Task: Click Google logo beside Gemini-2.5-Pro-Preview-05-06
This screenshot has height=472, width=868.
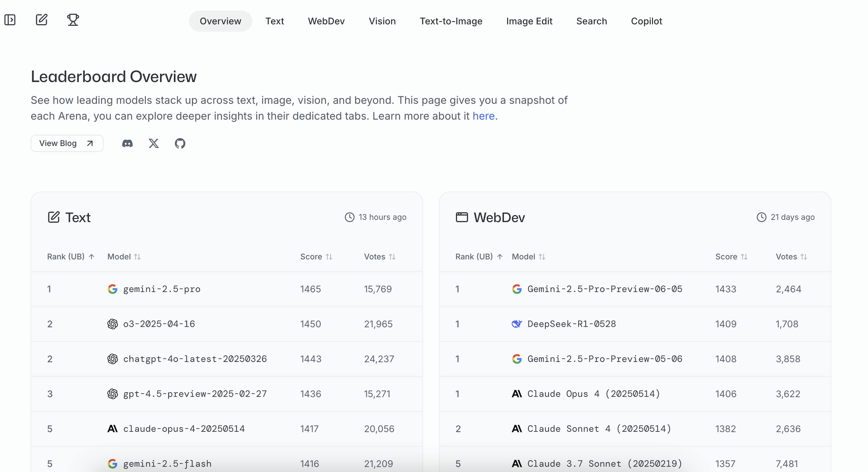Action: tap(517, 359)
